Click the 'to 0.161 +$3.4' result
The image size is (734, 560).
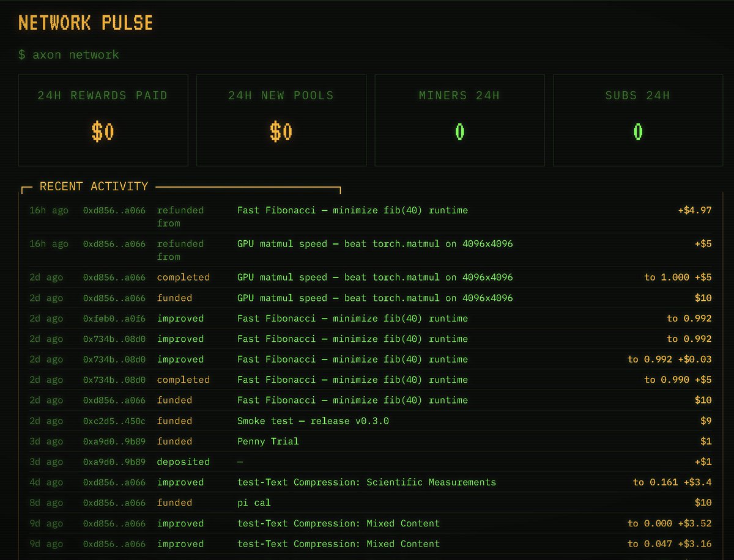pos(672,482)
